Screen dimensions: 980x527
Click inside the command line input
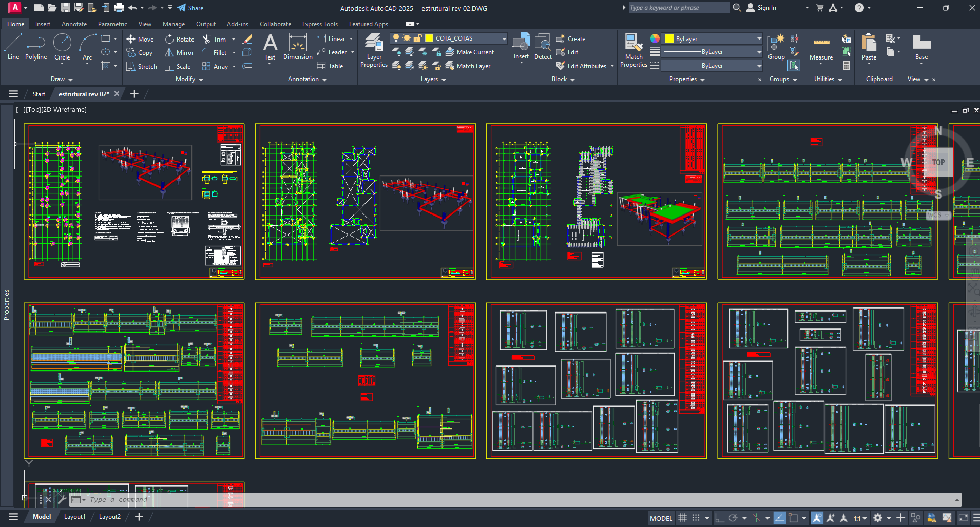(x=205, y=499)
